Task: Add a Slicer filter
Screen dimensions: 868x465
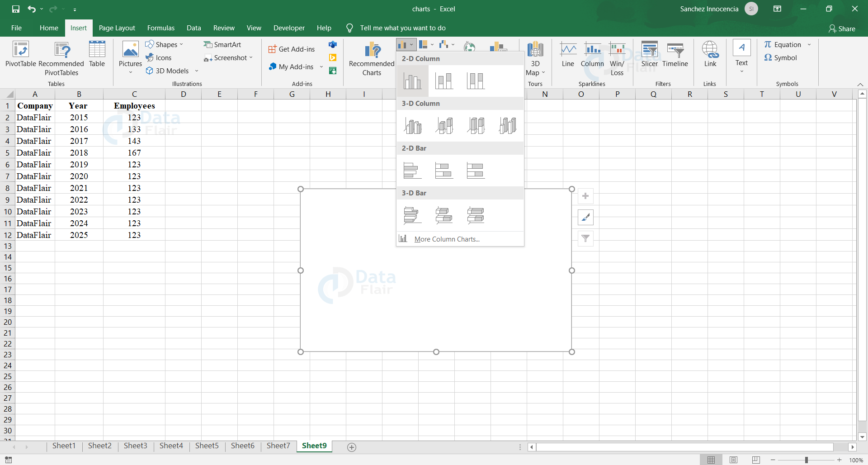Action: pyautogui.click(x=649, y=54)
